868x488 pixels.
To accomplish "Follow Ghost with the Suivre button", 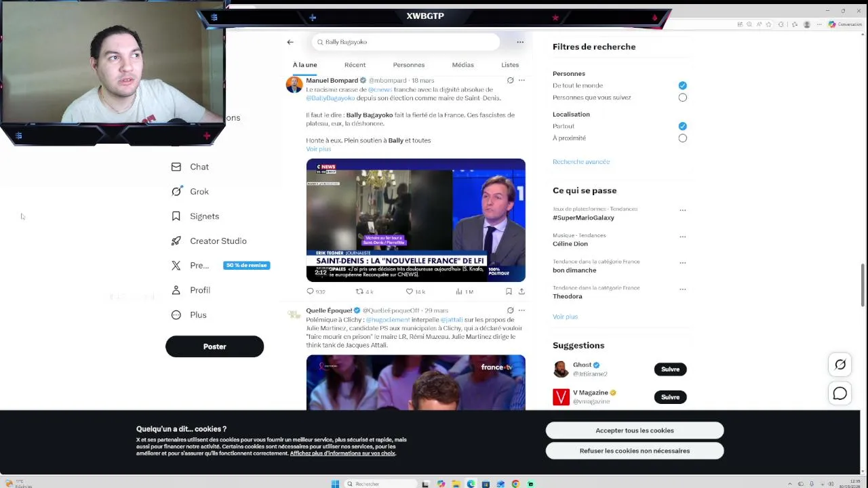I will [670, 369].
